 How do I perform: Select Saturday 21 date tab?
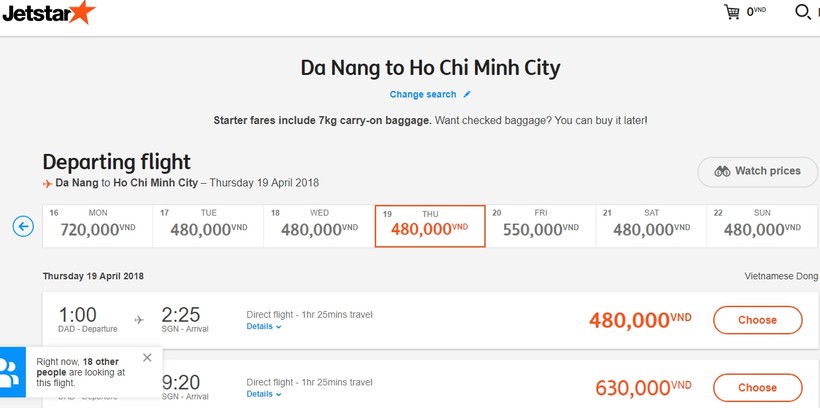point(651,226)
